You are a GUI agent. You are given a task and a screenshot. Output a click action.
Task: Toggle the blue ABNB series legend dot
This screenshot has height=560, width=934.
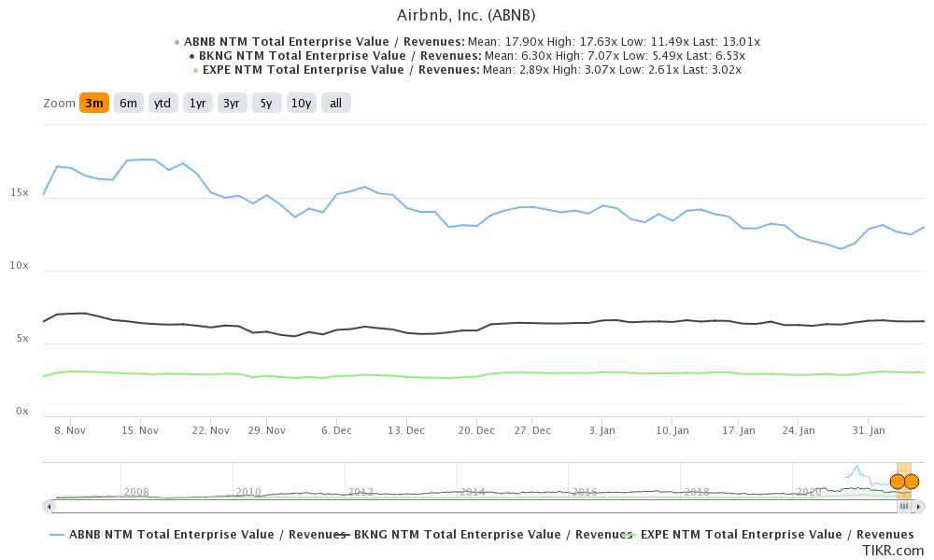coord(177,41)
